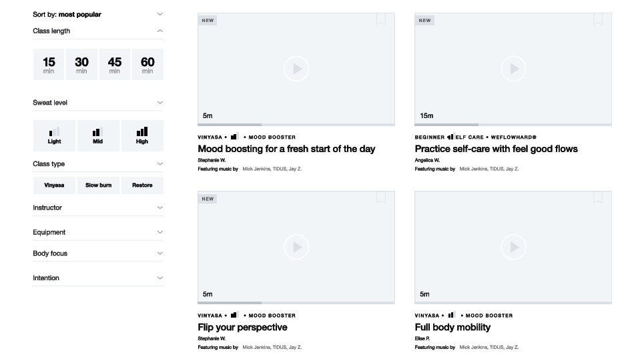Open the Flip your perspective title link

(x=242, y=327)
